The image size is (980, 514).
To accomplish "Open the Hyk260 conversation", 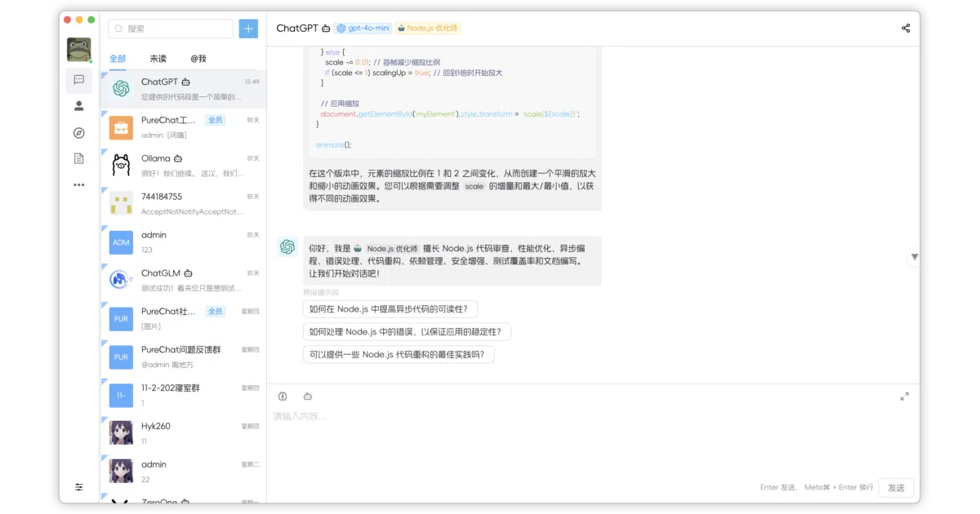I will (x=183, y=433).
